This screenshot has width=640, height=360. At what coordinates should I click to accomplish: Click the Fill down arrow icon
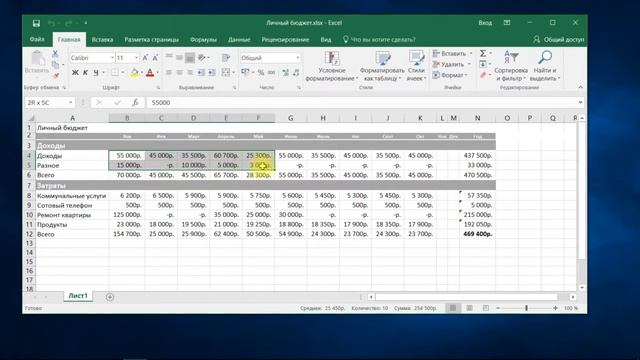pos(483,64)
